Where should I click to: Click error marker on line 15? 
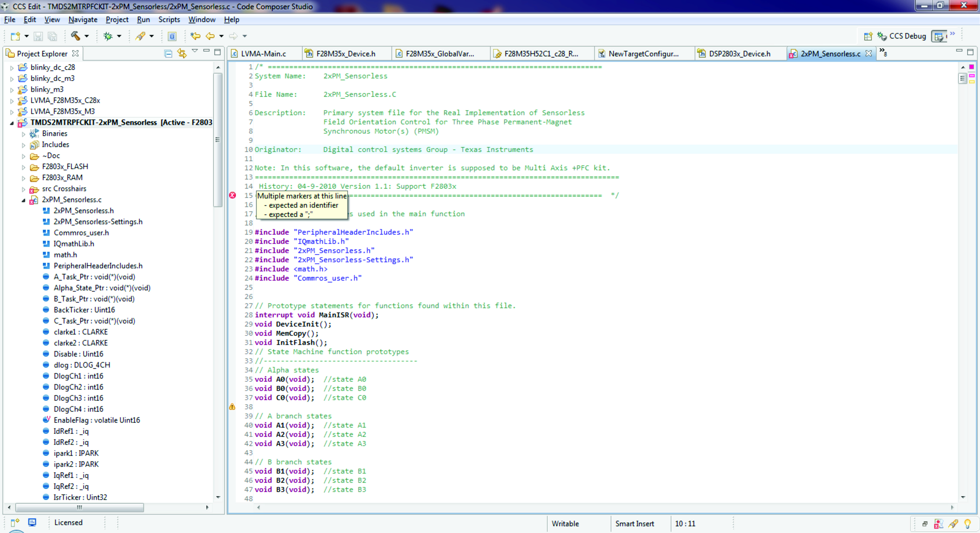click(232, 195)
